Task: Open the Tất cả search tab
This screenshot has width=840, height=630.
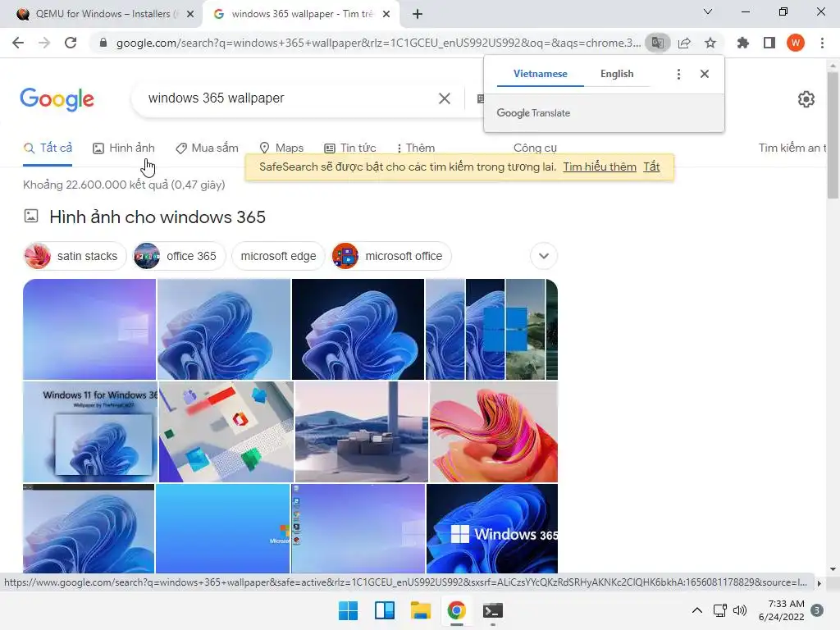Action: click(48, 148)
